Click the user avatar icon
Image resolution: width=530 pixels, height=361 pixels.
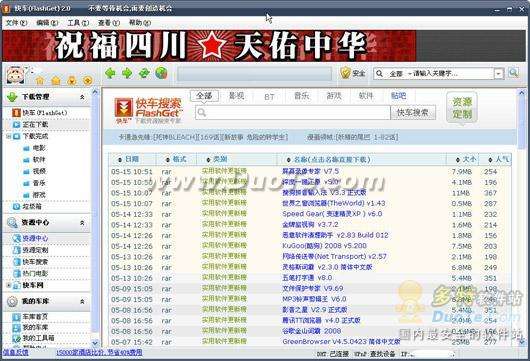(15, 75)
